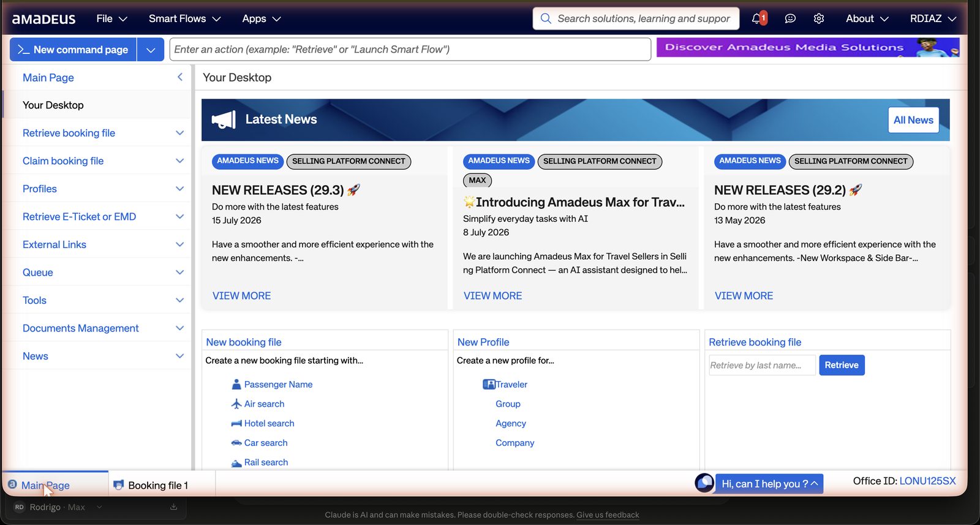Expand the External Links section

(x=179, y=244)
